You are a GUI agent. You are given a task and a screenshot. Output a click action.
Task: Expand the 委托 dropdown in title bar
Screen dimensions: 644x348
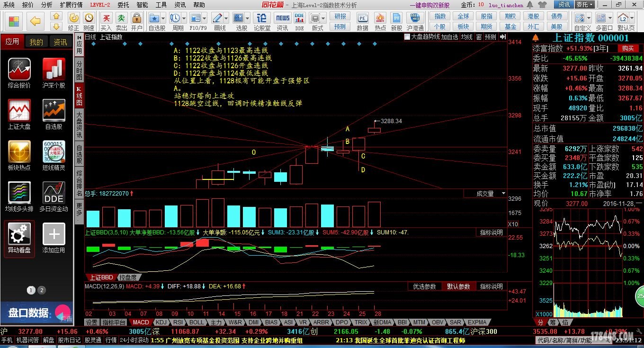(585, 4)
